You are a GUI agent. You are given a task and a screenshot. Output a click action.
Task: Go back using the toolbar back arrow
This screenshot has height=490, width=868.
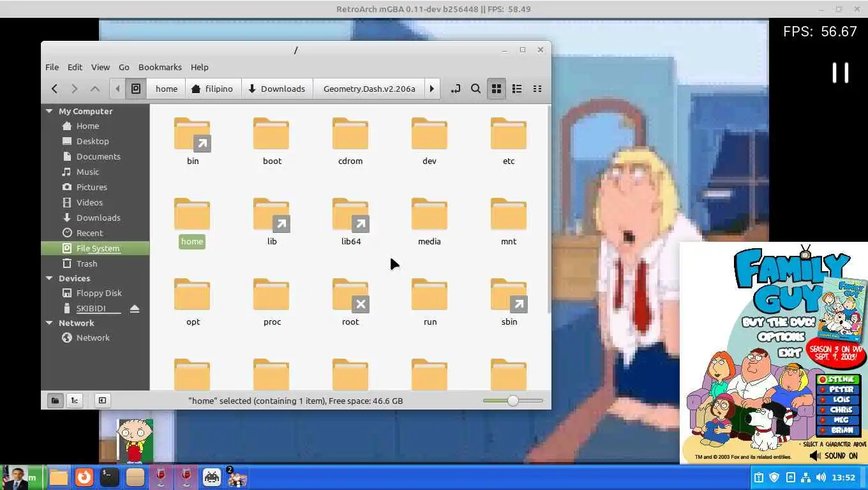(x=54, y=89)
